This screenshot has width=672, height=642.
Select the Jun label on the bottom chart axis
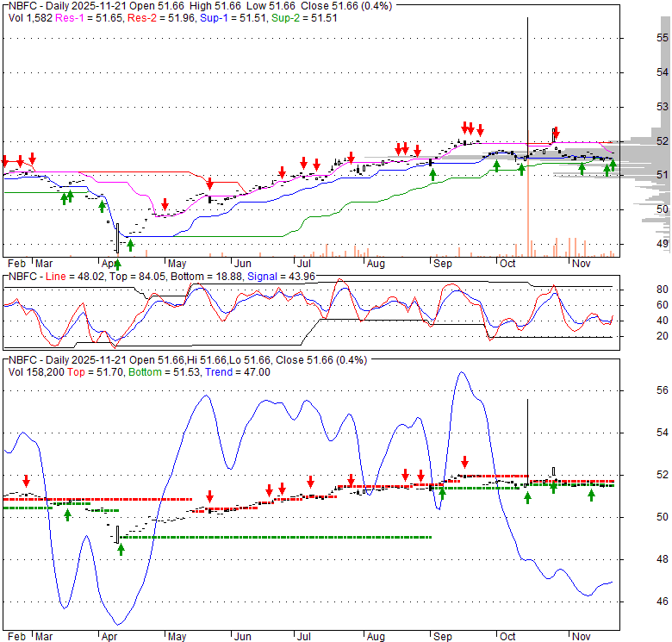tap(243, 638)
